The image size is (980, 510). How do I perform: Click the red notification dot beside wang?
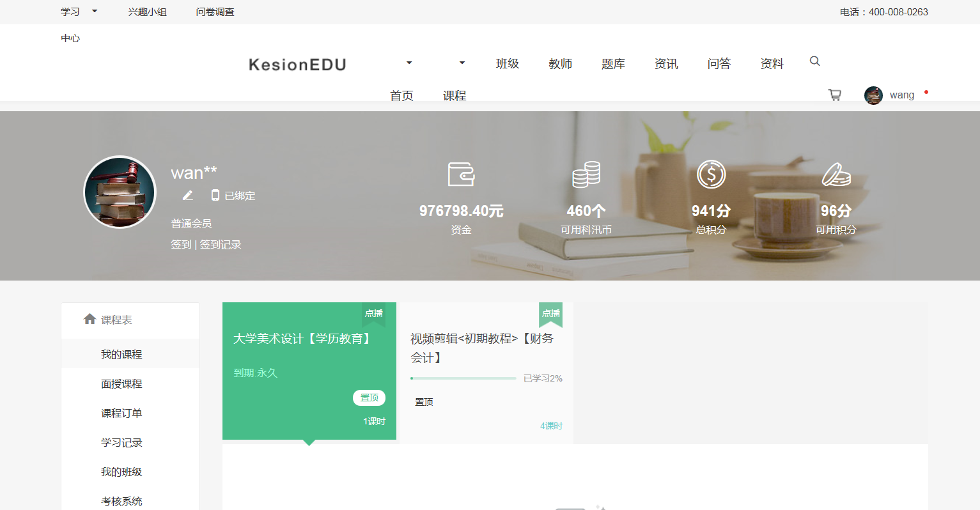click(926, 92)
